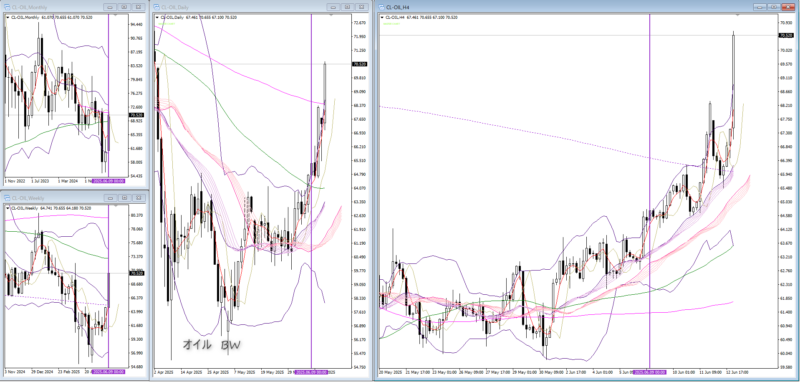Click the 70.520 price label on H4 chart
The width and height of the screenshot is (800, 382).
[785, 35]
